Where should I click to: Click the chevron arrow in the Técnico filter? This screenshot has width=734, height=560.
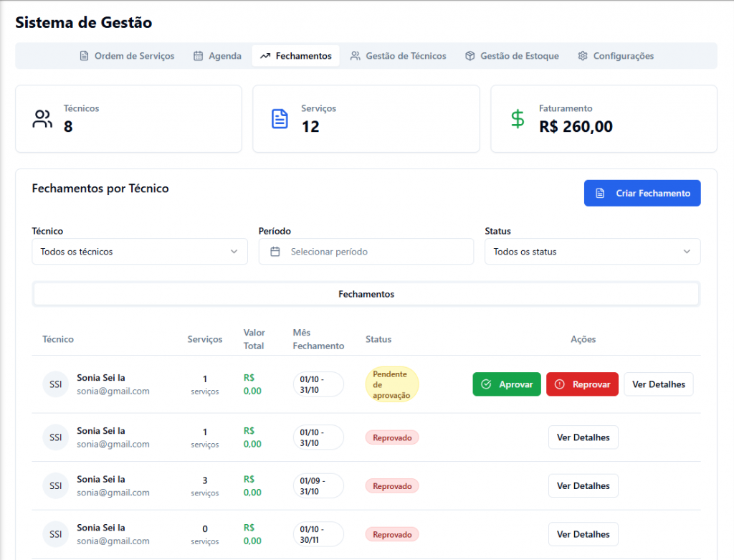234,252
